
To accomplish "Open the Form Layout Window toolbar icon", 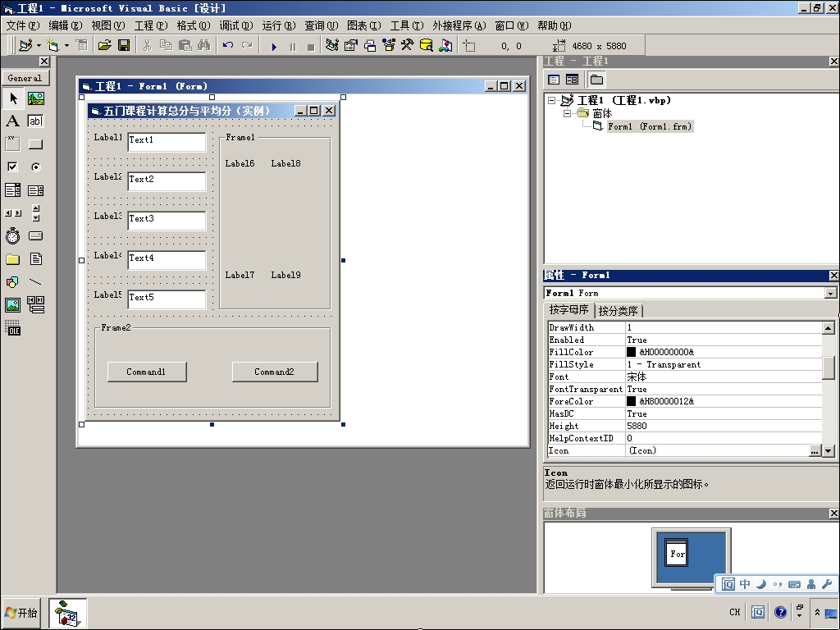I will point(370,46).
